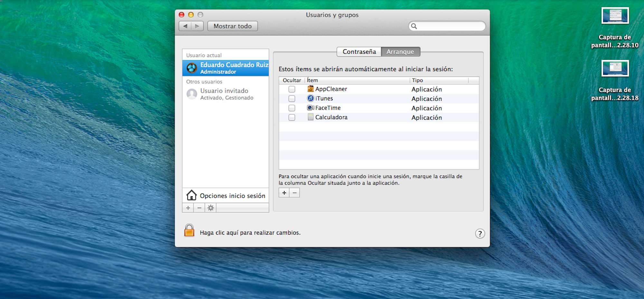644x299 pixels.
Task: Open Opciones inicio sesión
Action: pos(225,196)
